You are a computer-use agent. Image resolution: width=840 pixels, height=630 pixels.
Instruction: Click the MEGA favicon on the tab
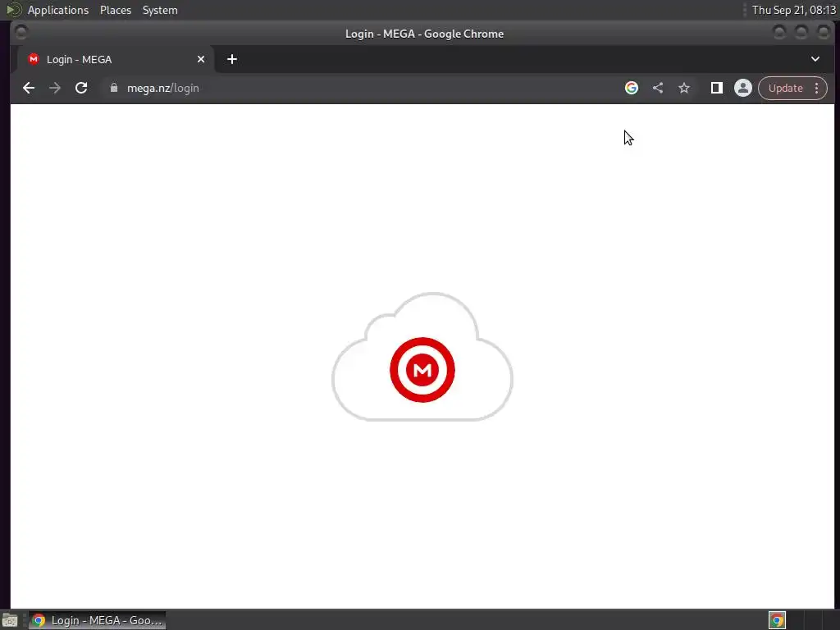pyautogui.click(x=34, y=59)
